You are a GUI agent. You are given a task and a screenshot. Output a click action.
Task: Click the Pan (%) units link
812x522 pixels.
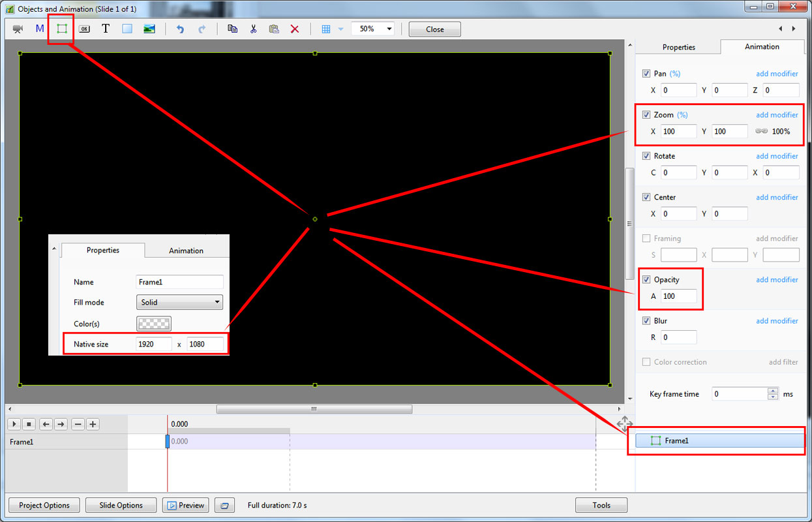pos(675,74)
